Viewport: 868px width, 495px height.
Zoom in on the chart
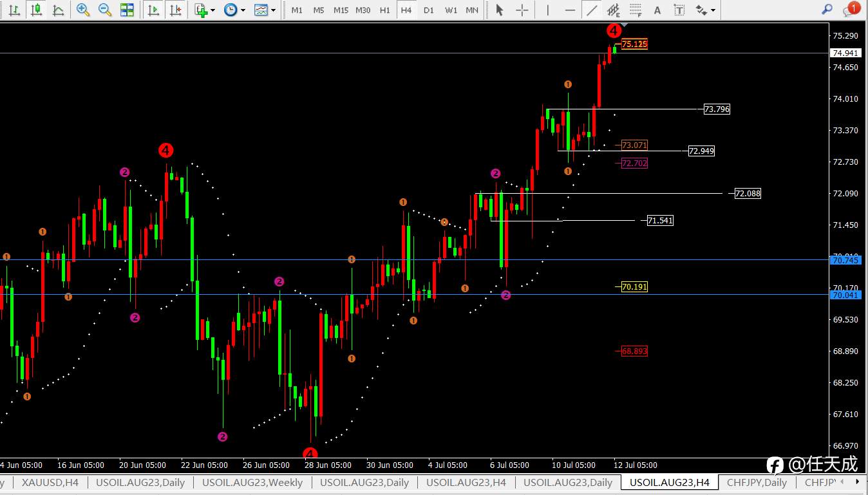point(83,10)
